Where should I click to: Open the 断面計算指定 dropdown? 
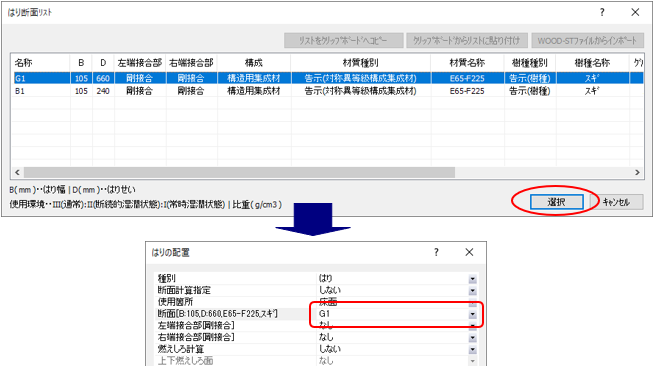[x=472, y=290]
